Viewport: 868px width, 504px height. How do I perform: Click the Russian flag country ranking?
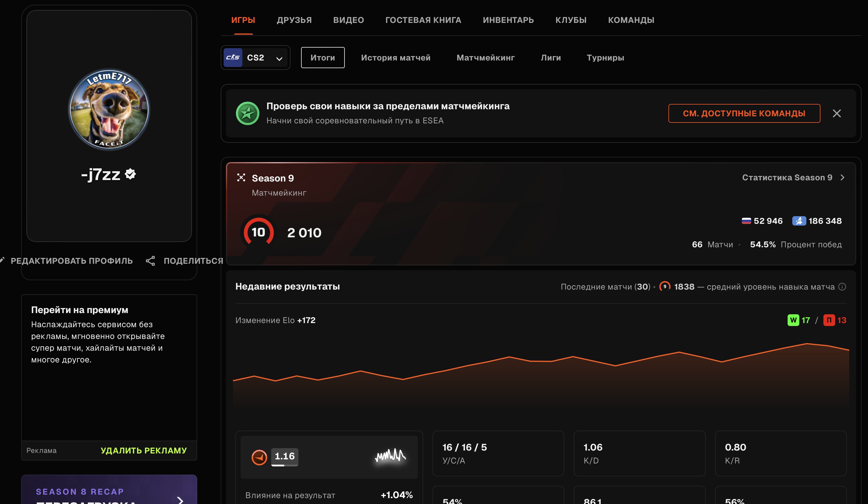[x=762, y=221]
